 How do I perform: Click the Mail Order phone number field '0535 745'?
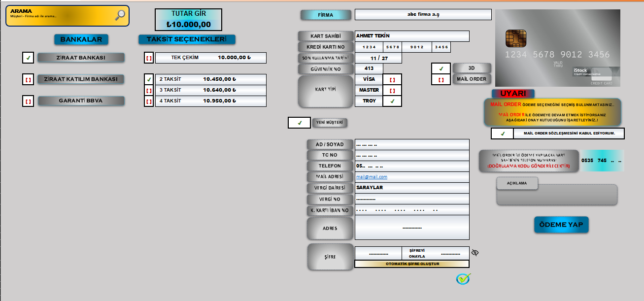602,161
